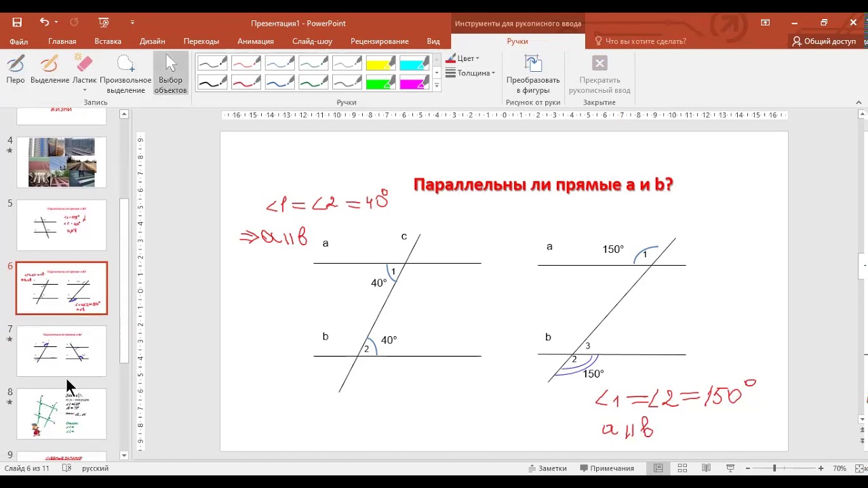
Task: Select the Перо ink tool
Action: [16, 70]
